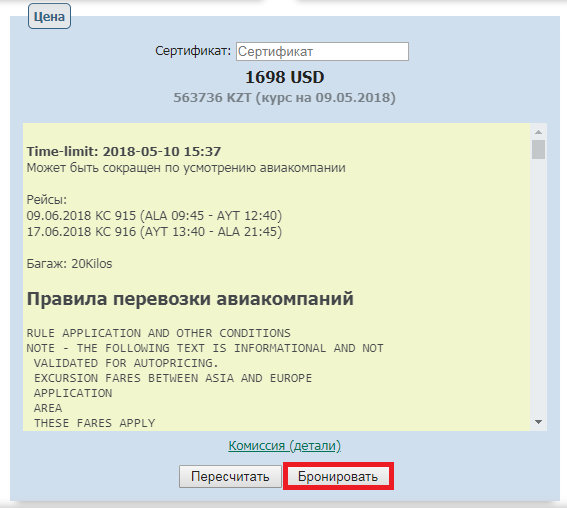The height and width of the screenshot is (508, 567).
Task: Click the Багаж: 20Kilos line
Action: click(69, 264)
